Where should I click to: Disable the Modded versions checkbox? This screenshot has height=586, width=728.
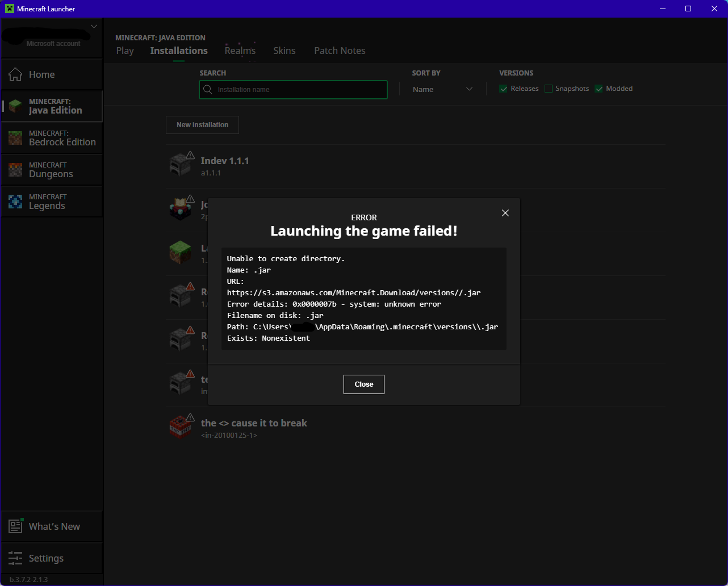click(599, 89)
